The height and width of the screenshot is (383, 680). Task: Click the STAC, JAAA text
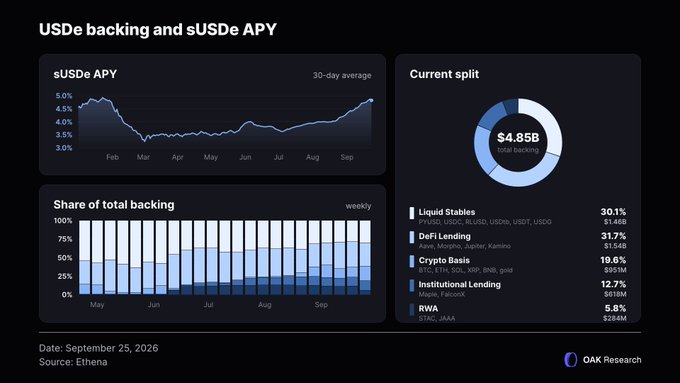(x=437, y=318)
